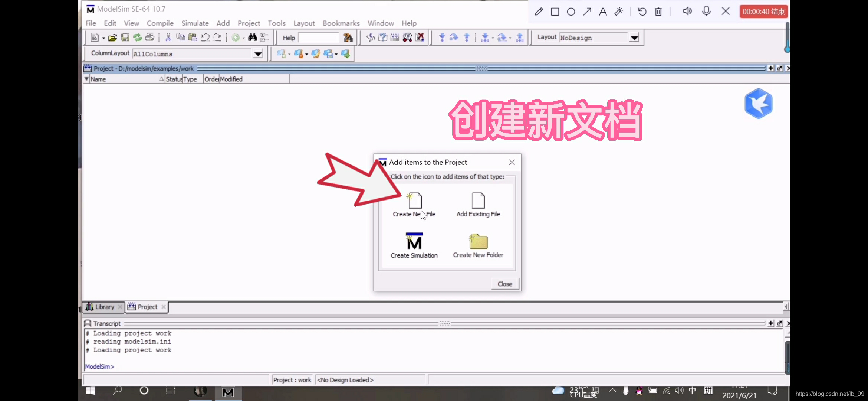This screenshot has height=401, width=868.
Task: Mute the recording speaker icon
Action: click(687, 11)
